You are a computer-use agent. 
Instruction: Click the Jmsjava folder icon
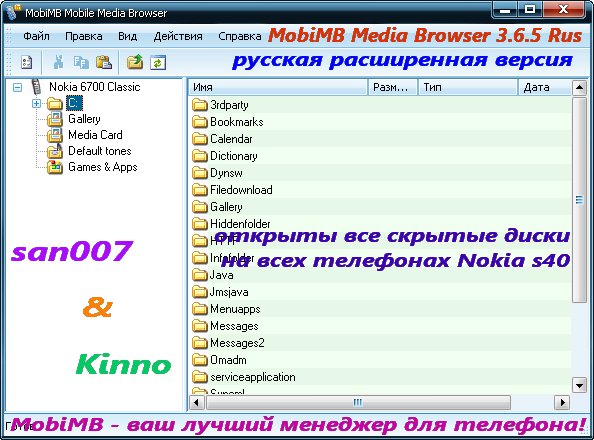(x=200, y=292)
